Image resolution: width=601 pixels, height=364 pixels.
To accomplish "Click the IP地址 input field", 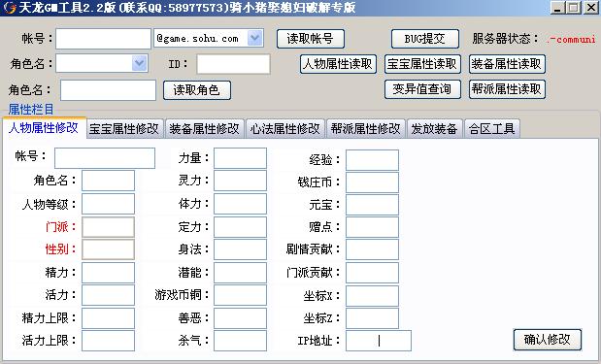I will 379,341.
